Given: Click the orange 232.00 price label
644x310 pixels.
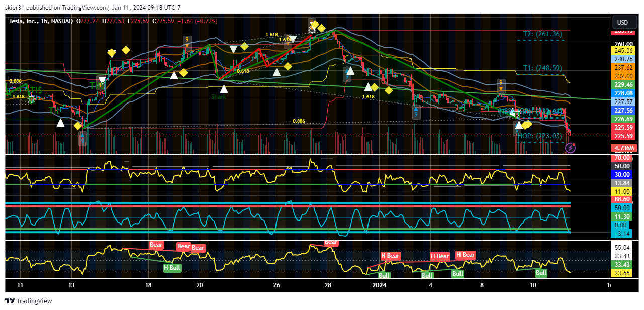Looking at the screenshot, I should 623,76.
